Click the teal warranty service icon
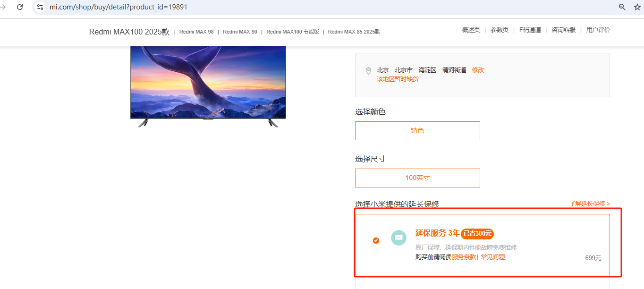This screenshot has width=644, height=289. (x=398, y=238)
